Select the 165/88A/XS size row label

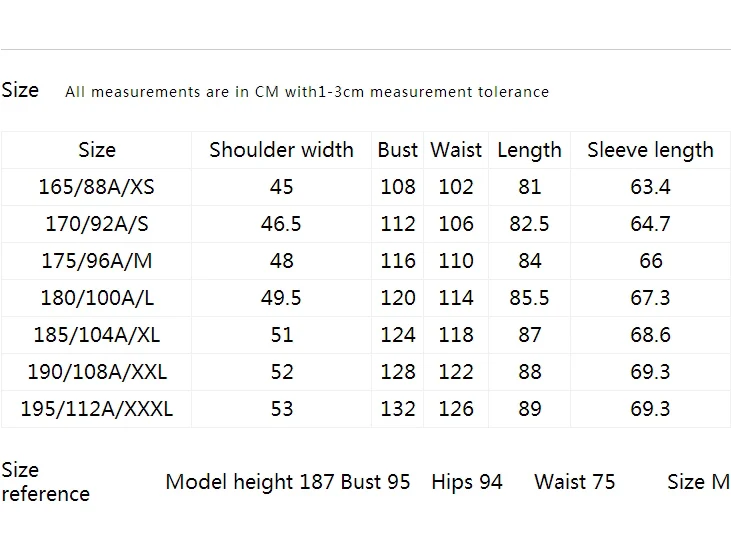pos(96,187)
